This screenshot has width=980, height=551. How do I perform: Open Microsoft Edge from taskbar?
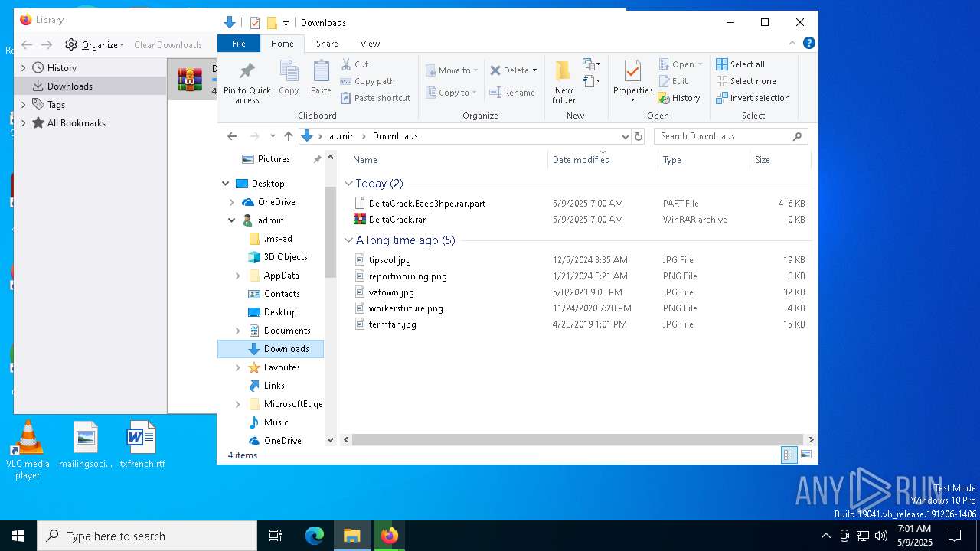(315, 536)
